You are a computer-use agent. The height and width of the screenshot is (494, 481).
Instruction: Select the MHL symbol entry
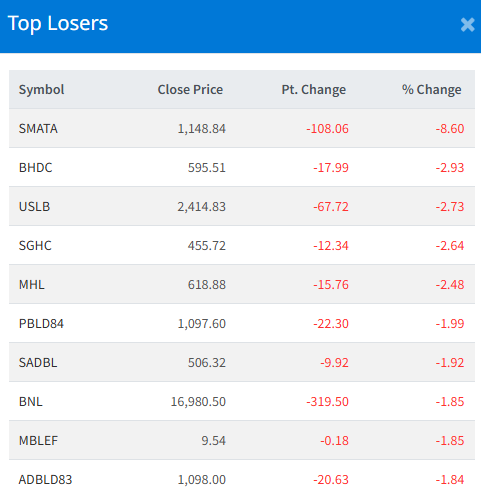pos(31,285)
